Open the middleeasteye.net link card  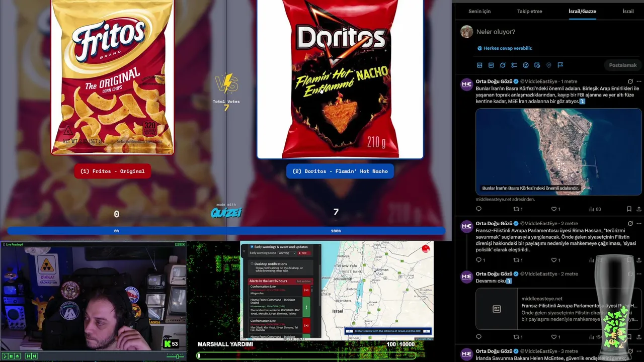(x=558, y=309)
